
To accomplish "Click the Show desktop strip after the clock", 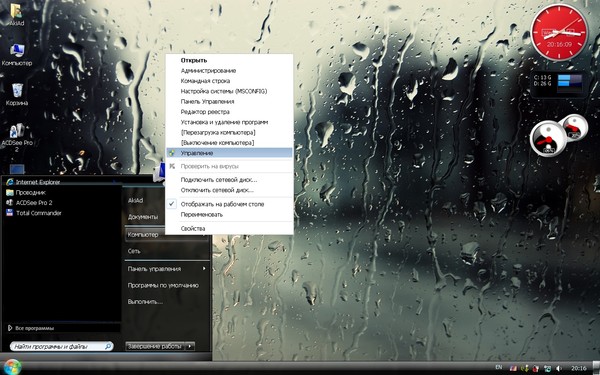I will coord(596,368).
